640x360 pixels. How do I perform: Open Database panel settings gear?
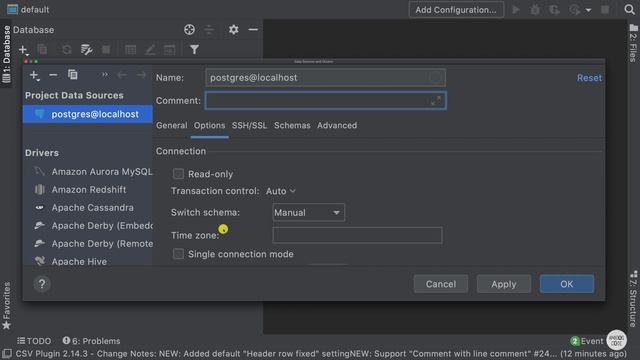(x=233, y=30)
